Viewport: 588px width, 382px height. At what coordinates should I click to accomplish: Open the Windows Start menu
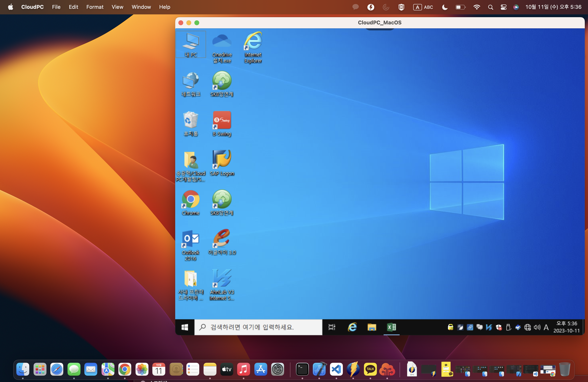pos(185,327)
